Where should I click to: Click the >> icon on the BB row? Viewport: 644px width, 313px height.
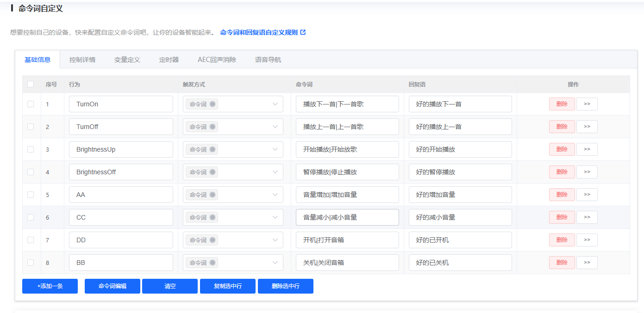pos(587,262)
